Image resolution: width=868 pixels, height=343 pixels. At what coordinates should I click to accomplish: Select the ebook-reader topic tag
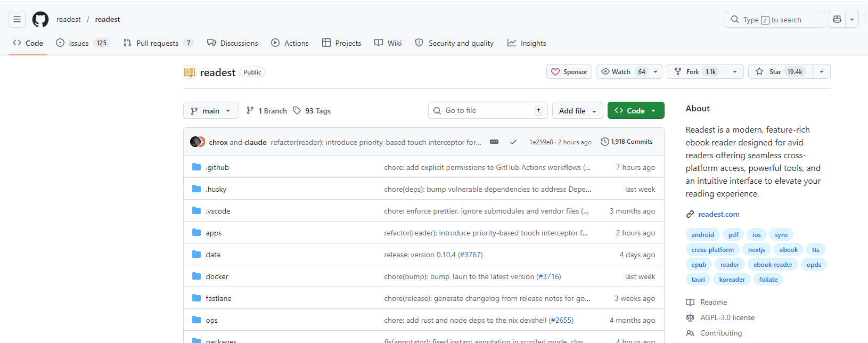coord(773,265)
